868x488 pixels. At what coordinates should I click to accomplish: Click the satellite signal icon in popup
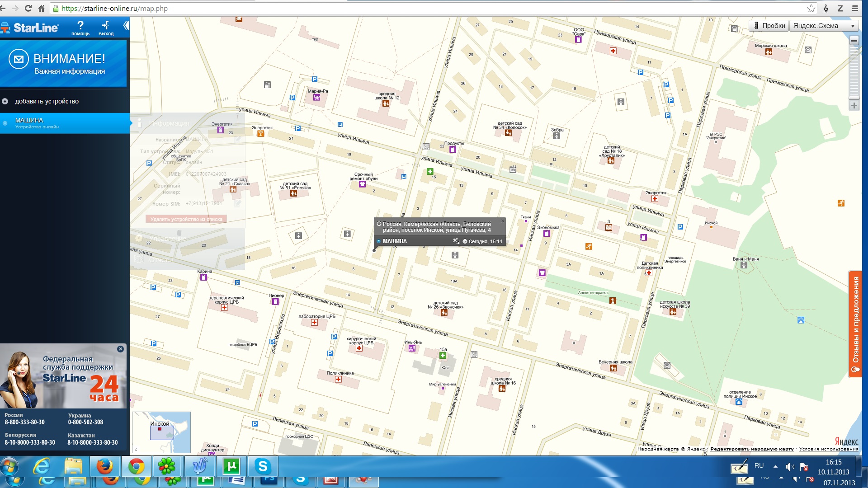pos(456,241)
